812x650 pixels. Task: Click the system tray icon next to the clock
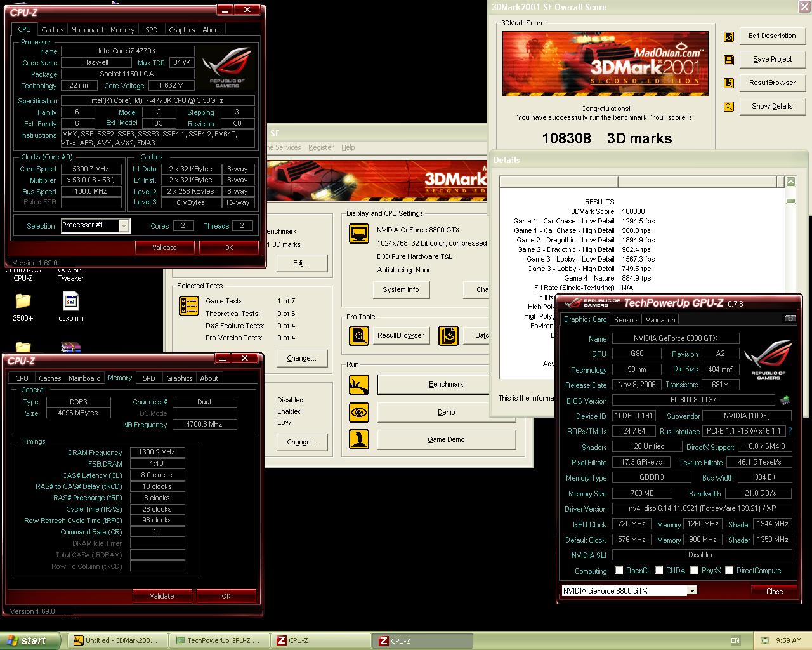[766, 640]
